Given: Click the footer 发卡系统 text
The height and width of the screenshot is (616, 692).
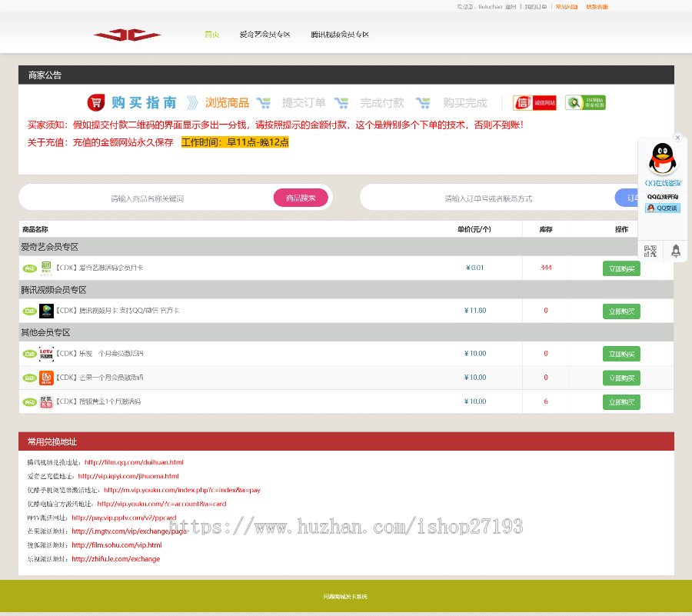Looking at the screenshot, I should tap(345, 597).
